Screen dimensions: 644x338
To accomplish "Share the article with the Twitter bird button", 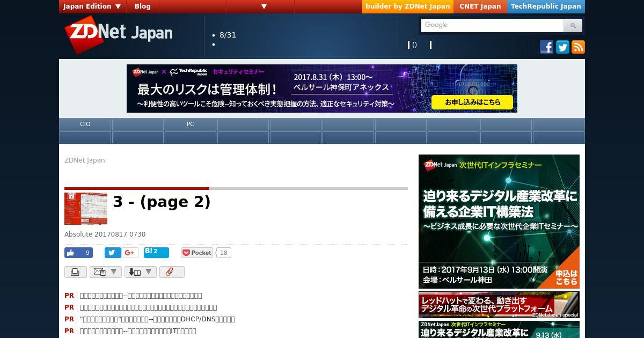I will pyautogui.click(x=113, y=253).
